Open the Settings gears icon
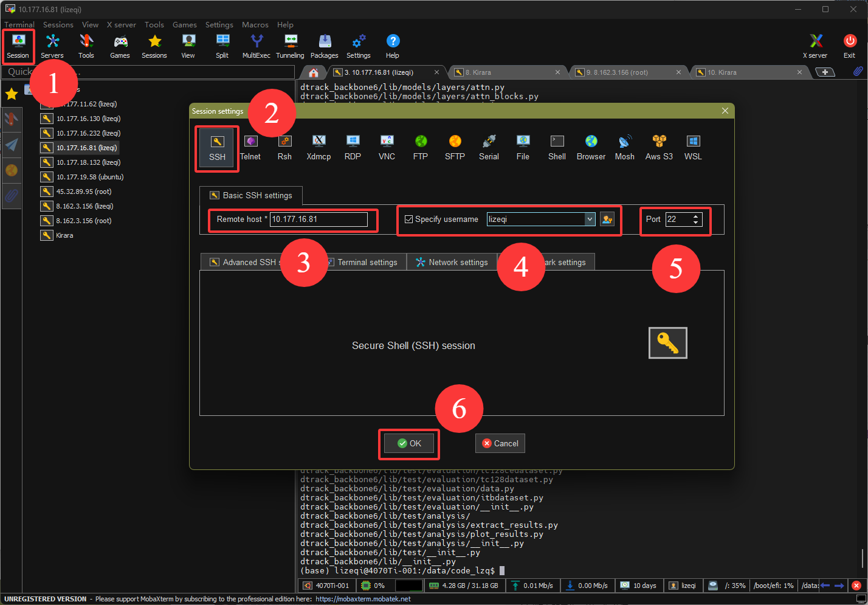This screenshot has width=868, height=605. point(359,46)
